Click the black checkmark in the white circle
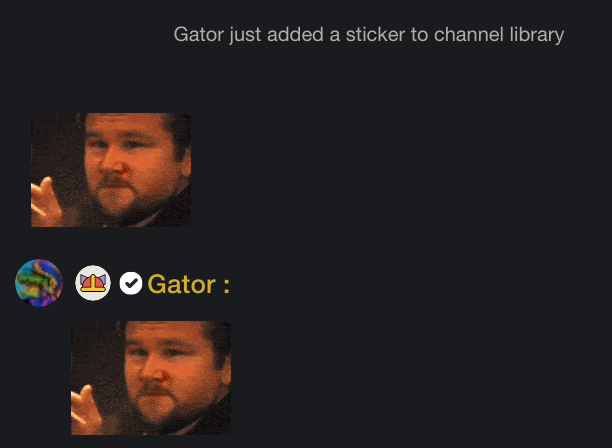The width and height of the screenshot is (612, 448). click(x=131, y=283)
